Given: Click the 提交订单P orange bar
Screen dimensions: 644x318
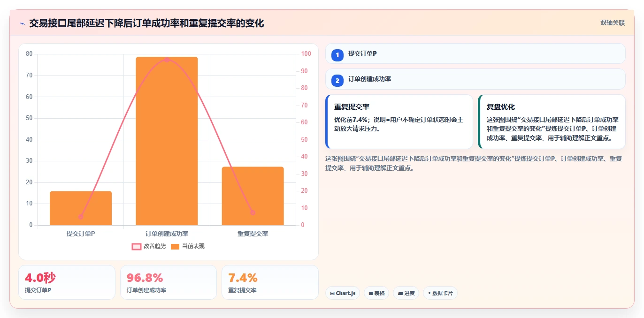Looking at the screenshot, I should coord(81,208).
